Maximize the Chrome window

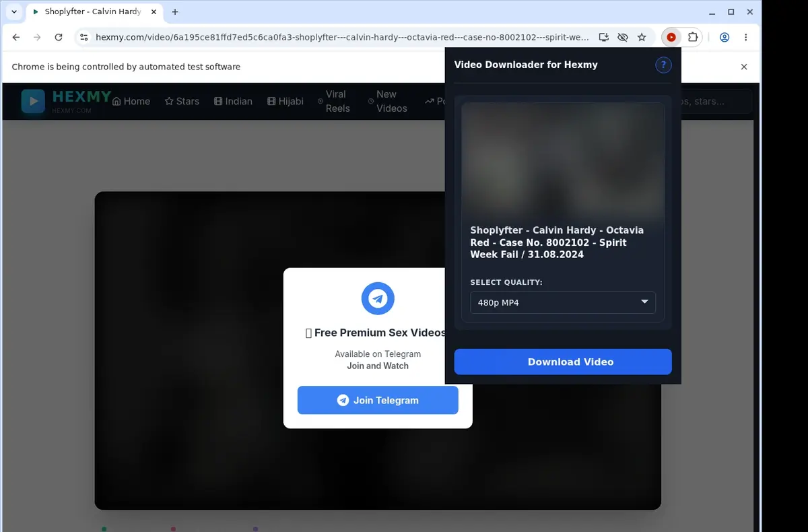(x=731, y=11)
